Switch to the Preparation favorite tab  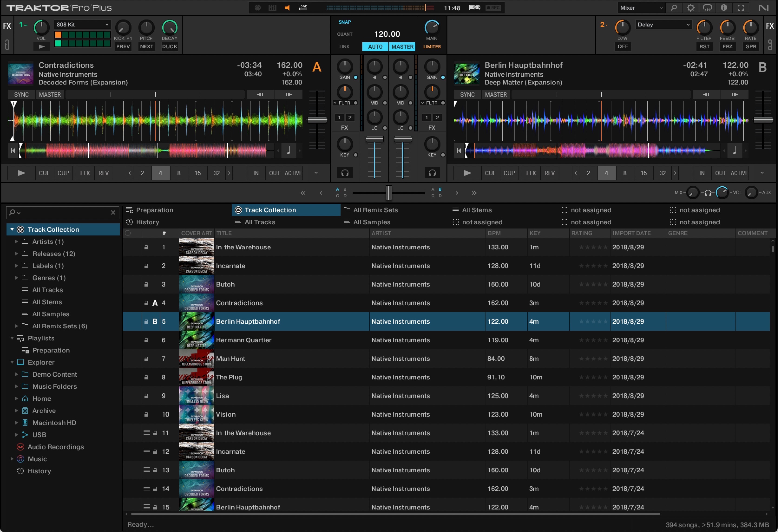coord(154,210)
